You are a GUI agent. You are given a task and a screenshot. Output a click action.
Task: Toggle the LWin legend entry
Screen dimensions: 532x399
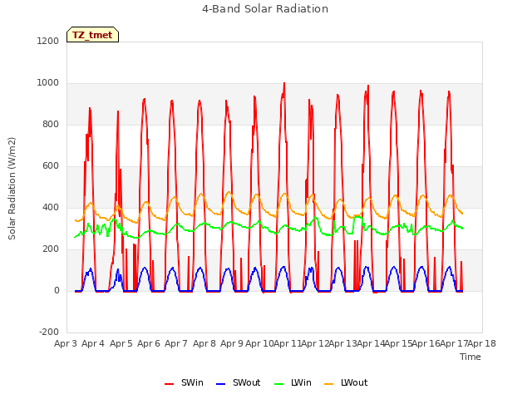point(293,382)
